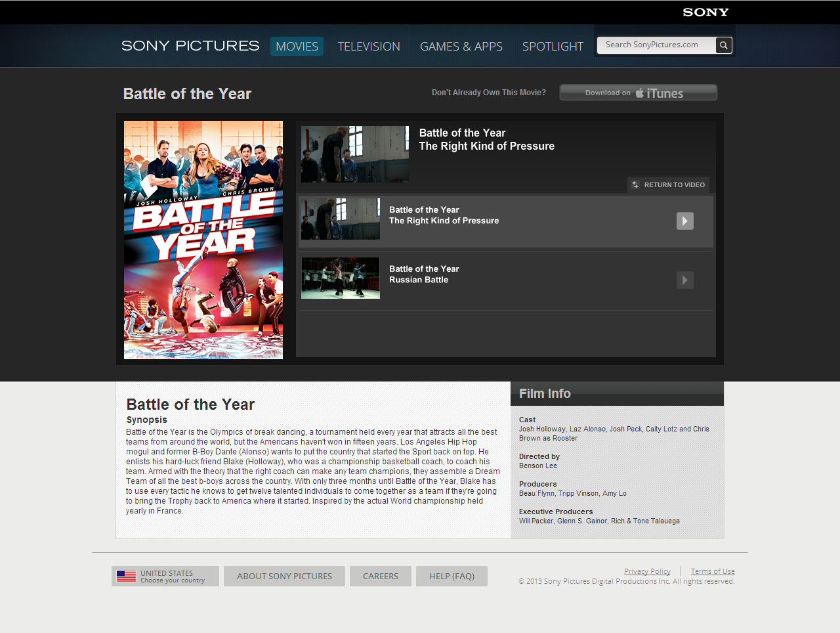Open the Movies menu
The width and height of the screenshot is (840, 633).
pos(297,46)
